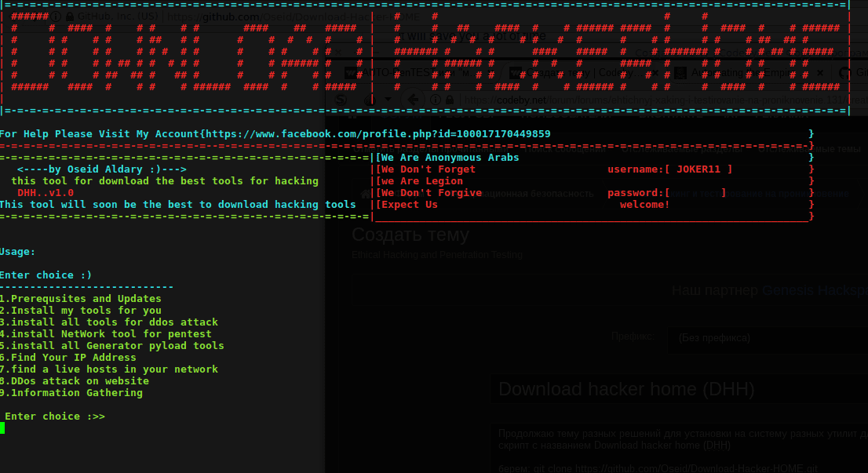Open the 'Отслеживаемые разделы' forum link
Image resolution: width=868 pixels, height=473 pixels.
coord(682,149)
